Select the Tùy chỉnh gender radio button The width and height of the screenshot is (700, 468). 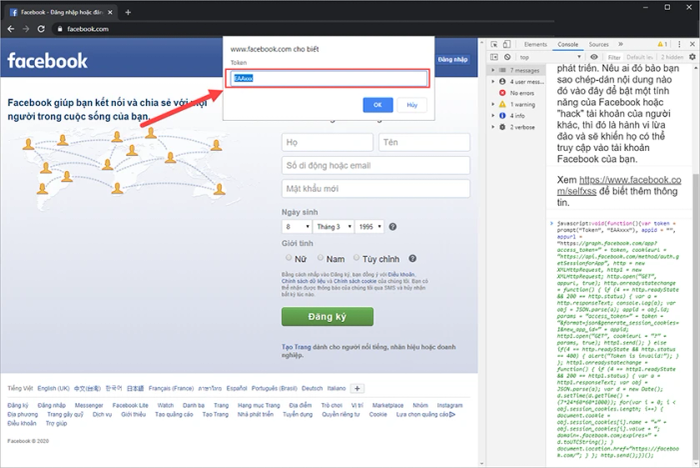(356, 258)
